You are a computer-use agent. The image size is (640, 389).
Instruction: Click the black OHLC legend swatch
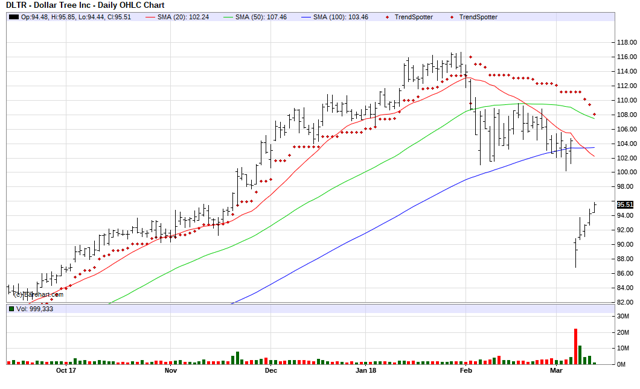(x=14, y=17)
